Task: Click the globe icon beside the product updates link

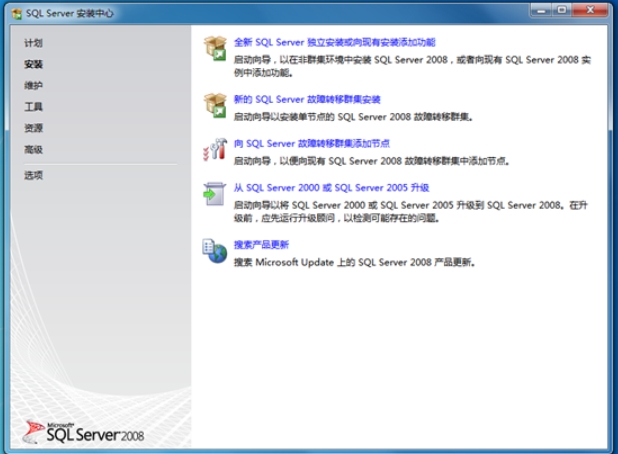Action: (x=215, y=251)
